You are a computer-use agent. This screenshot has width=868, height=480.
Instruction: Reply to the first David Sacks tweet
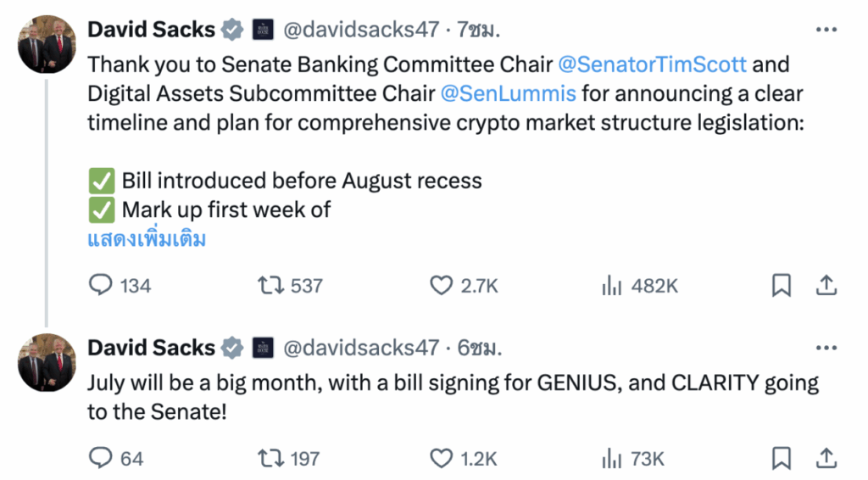[x=102, y=286]
